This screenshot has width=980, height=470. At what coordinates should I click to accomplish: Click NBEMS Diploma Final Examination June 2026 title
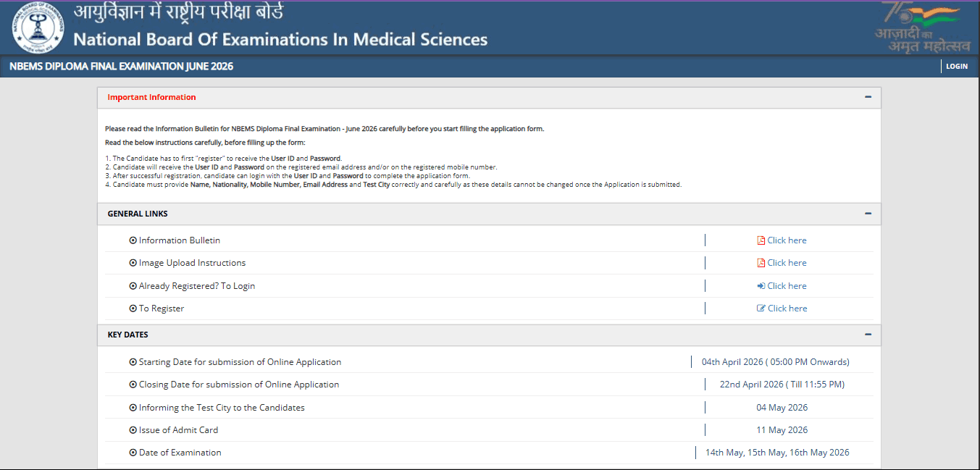[121, 67]
